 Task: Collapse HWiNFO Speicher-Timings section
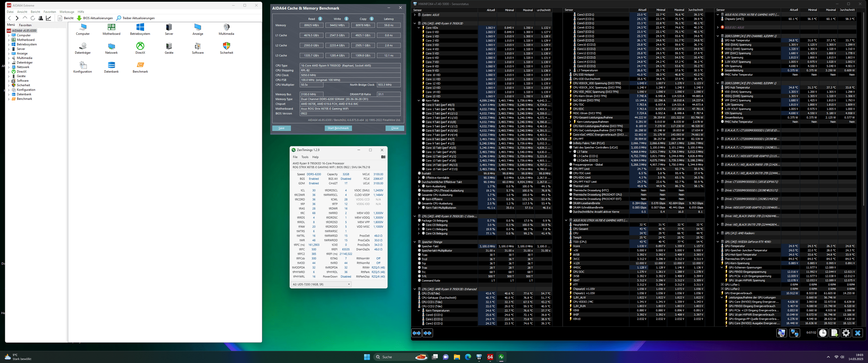[415, 242]
